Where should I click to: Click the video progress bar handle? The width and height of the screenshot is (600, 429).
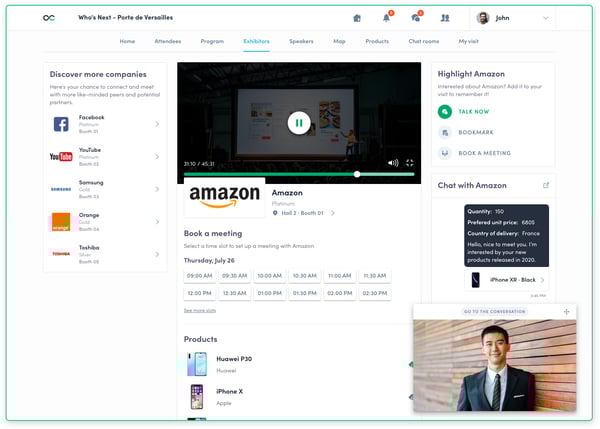click(357, 174)
